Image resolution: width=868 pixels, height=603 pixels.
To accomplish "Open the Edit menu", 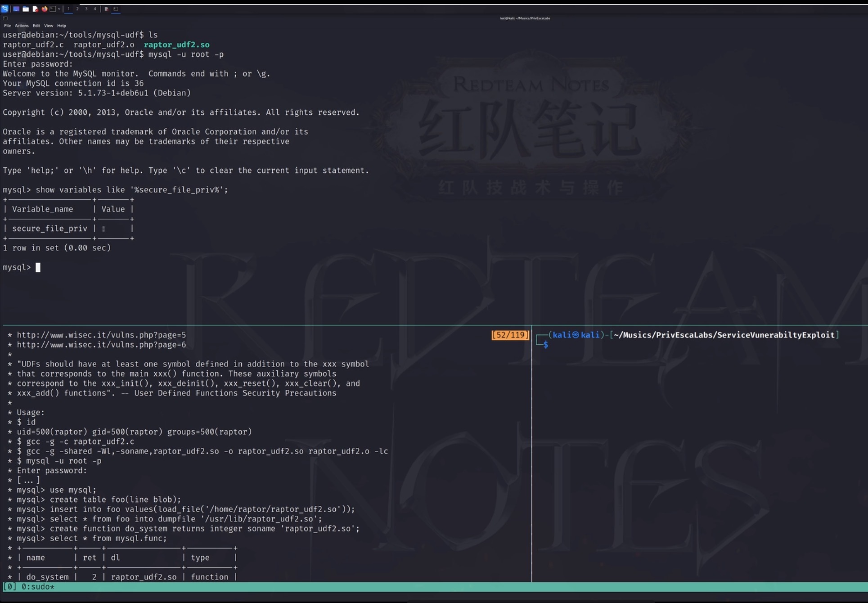I will coord(36,26).
